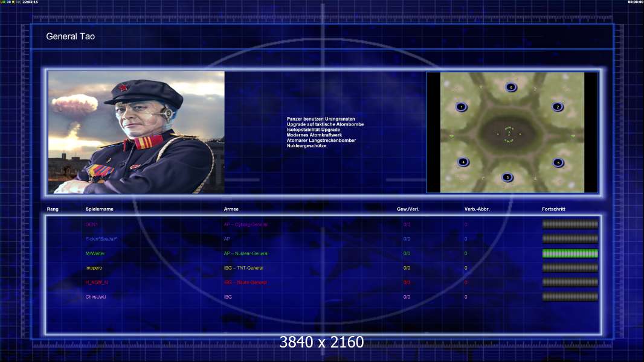Click the Fortschritt column header

click(x=553, y=209)
